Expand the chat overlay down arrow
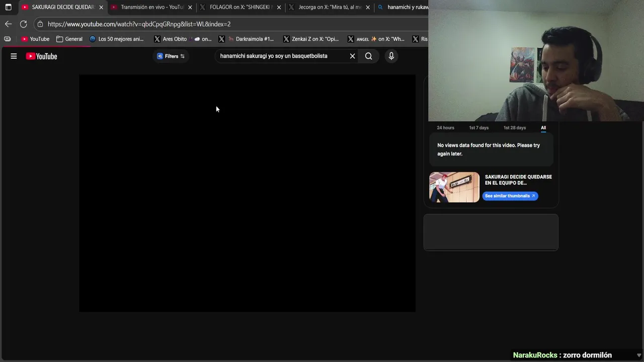644x362 pixels. click(639, 355)
